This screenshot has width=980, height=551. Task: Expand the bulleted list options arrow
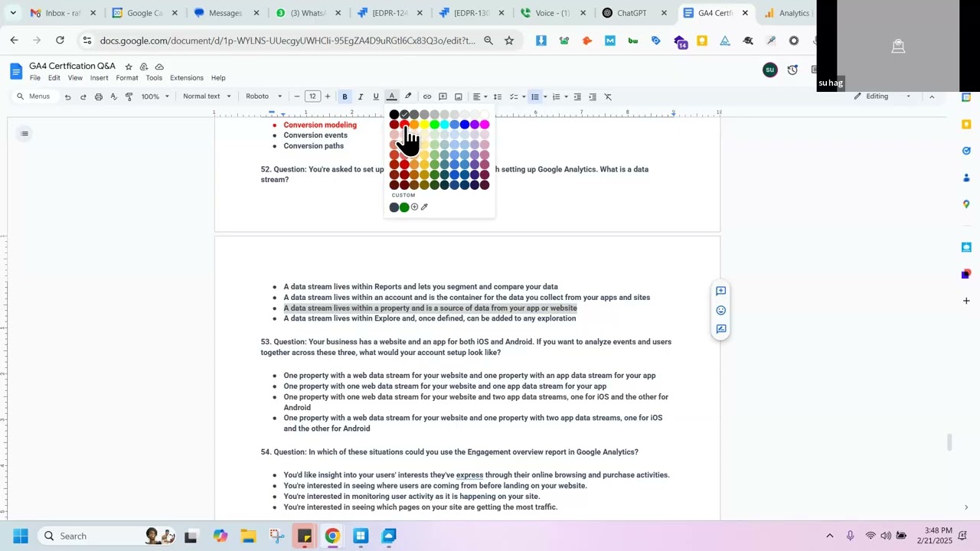tap(545, 96)
